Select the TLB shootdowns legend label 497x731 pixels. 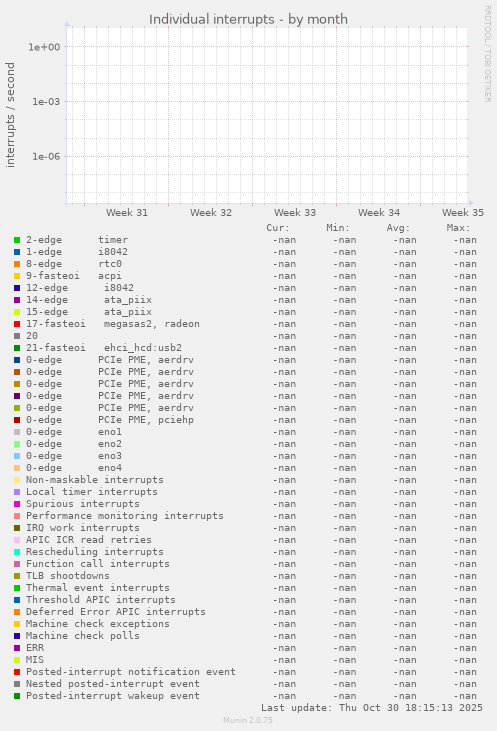click(68, 576)
